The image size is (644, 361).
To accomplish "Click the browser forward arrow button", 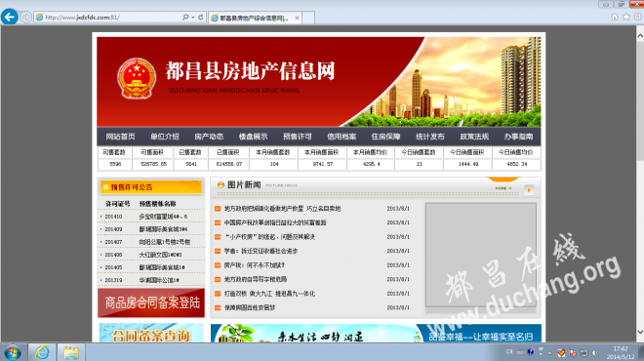I will (25, 18).
